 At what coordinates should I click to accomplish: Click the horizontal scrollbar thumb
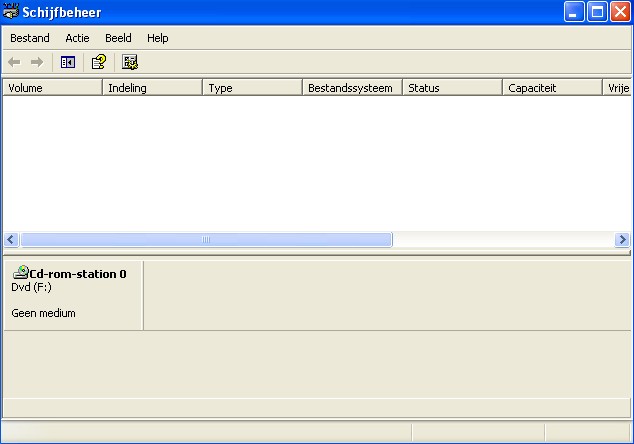tap(206, 239)
